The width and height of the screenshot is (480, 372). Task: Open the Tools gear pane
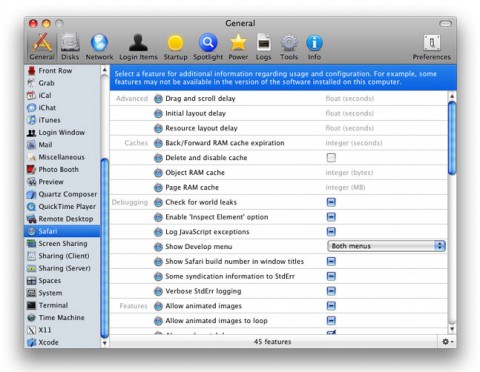(x=289, y=47)
